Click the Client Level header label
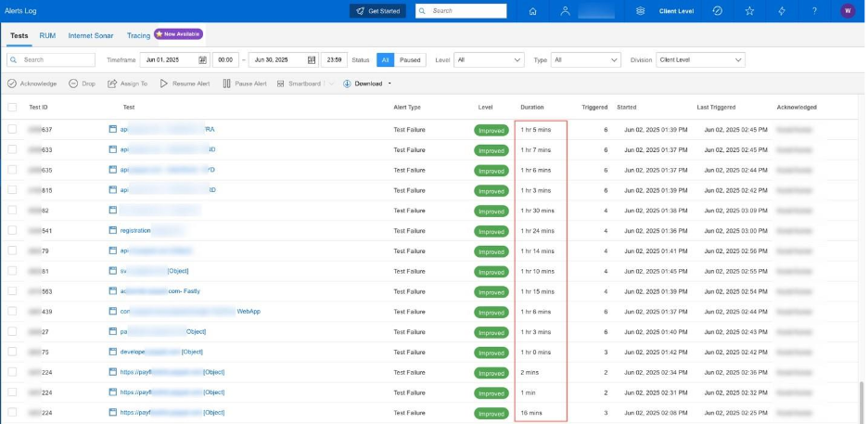This screenshot has width=868, height=424. (x=676, y=11)
